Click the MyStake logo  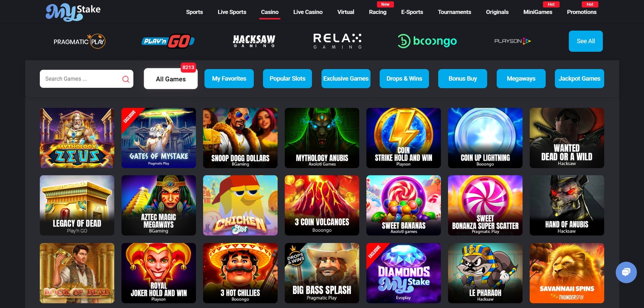coord(73,13)
